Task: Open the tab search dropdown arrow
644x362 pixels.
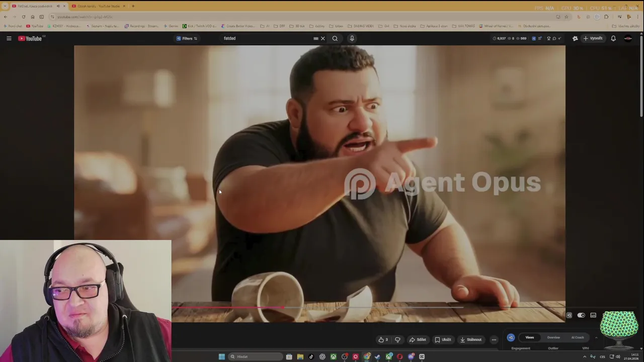Action: (5, 6)
